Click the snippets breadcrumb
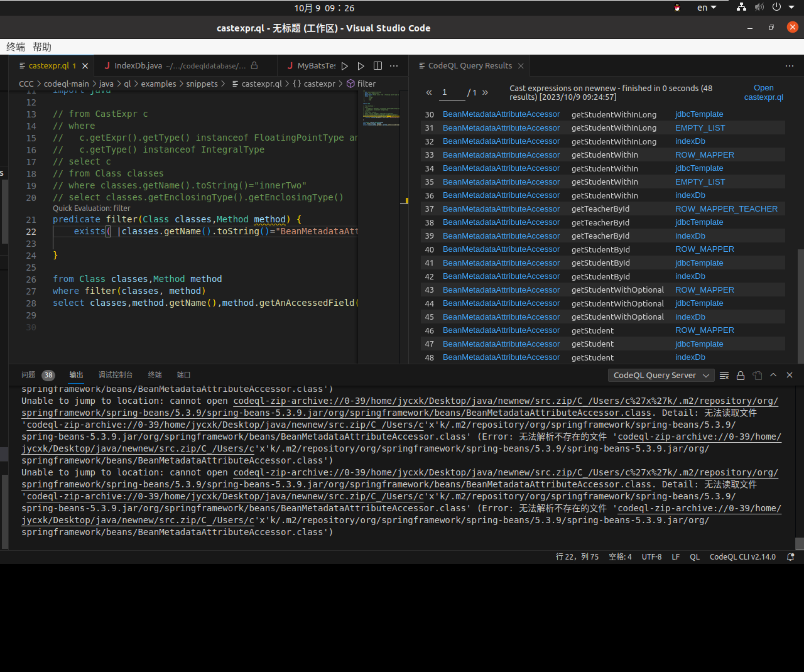The height and width of the screenshot is (672, 804). pyautogui.click(x=202, y=84)
